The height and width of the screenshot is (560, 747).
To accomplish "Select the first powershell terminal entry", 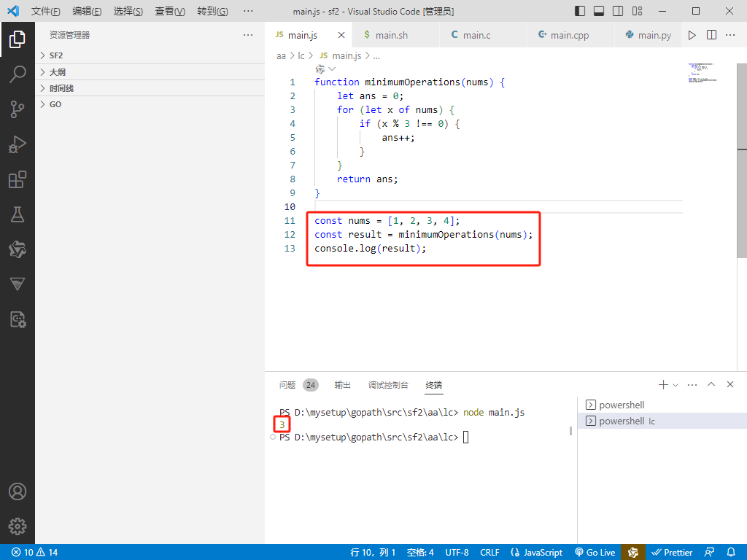I will pos(662,405).
